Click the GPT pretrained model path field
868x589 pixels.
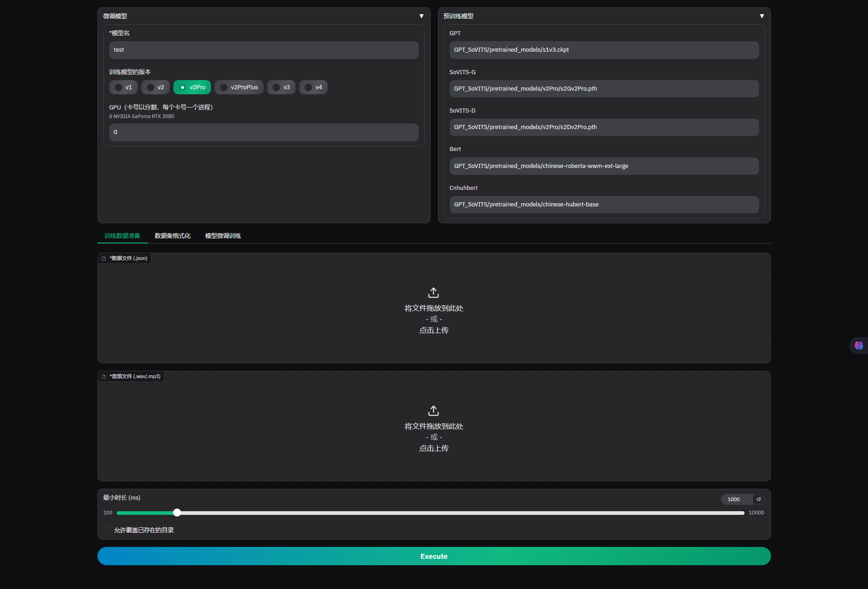pyautogui.click(x=604, y=50)
